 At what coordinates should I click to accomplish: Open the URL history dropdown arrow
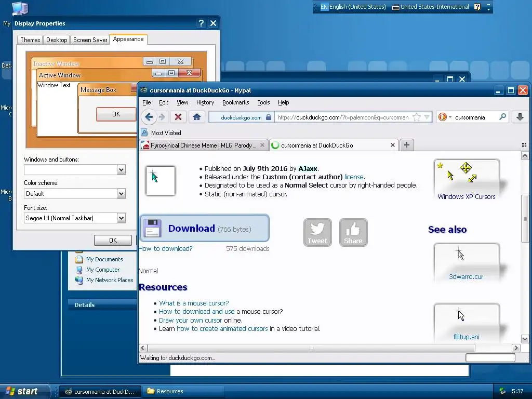[427, 117]
